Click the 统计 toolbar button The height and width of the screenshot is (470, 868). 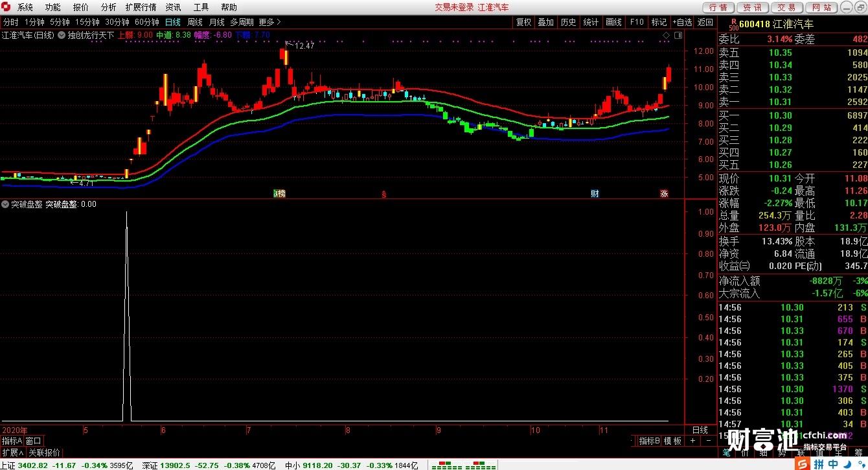591,22
